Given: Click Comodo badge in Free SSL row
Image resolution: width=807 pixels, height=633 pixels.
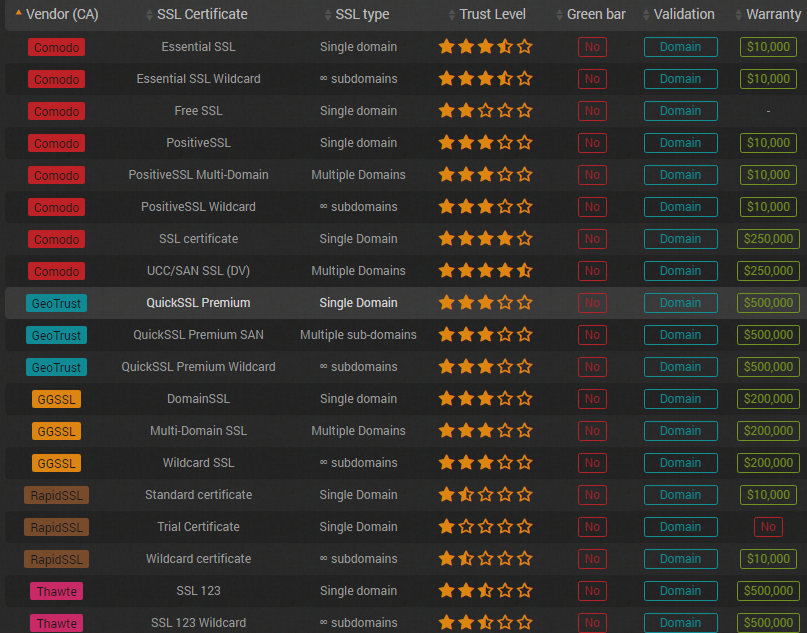Looking at the screenshot, I should click(57, 111).
